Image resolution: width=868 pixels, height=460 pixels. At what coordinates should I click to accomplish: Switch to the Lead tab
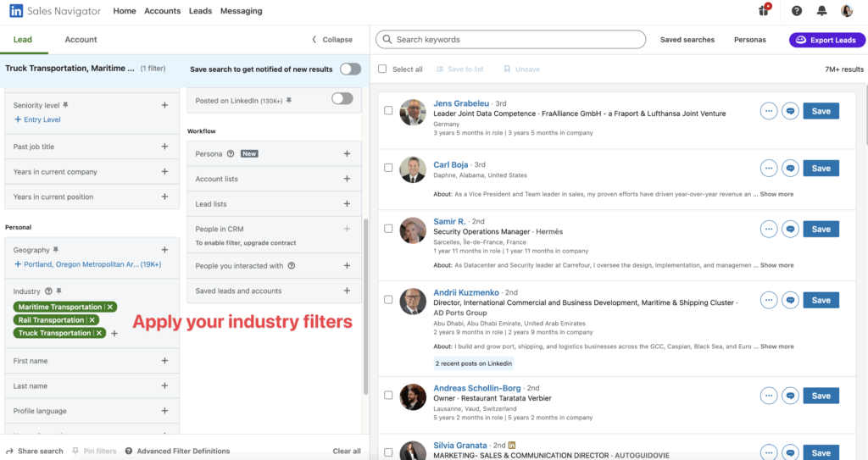(23, 40)
